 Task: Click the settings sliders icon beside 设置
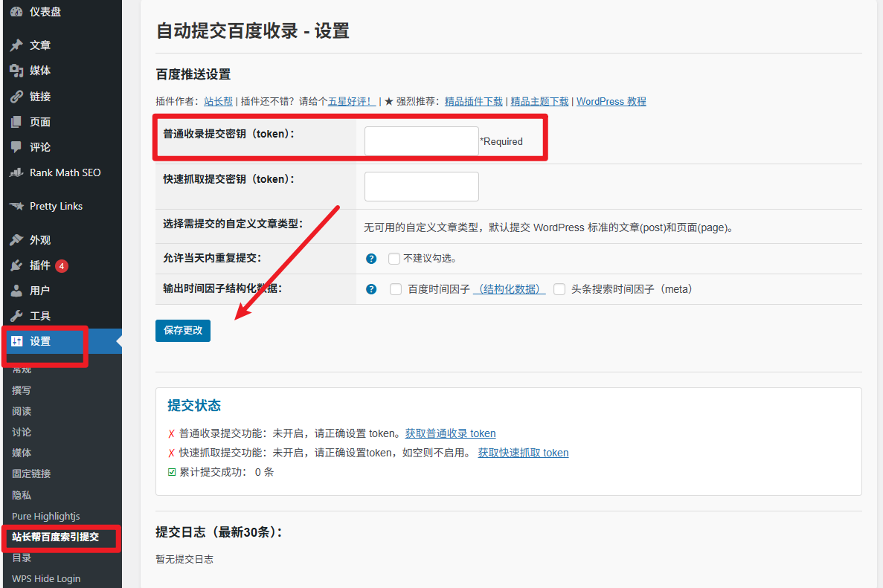(16, 341)
